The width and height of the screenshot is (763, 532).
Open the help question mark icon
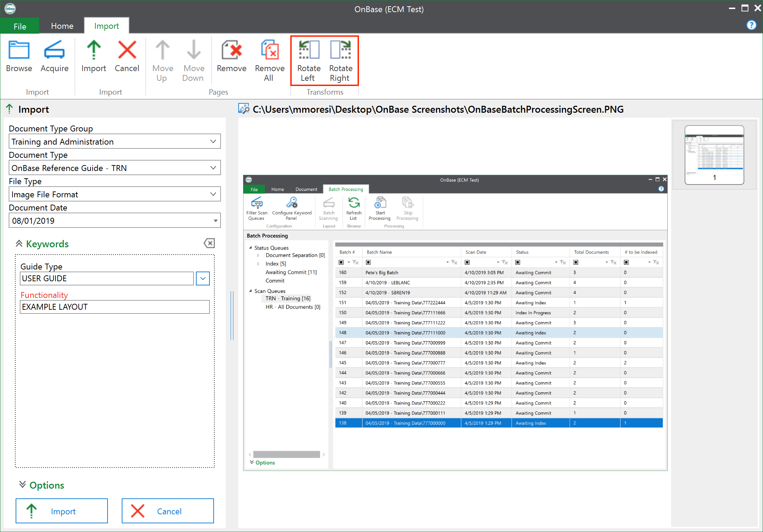(751, 25)
